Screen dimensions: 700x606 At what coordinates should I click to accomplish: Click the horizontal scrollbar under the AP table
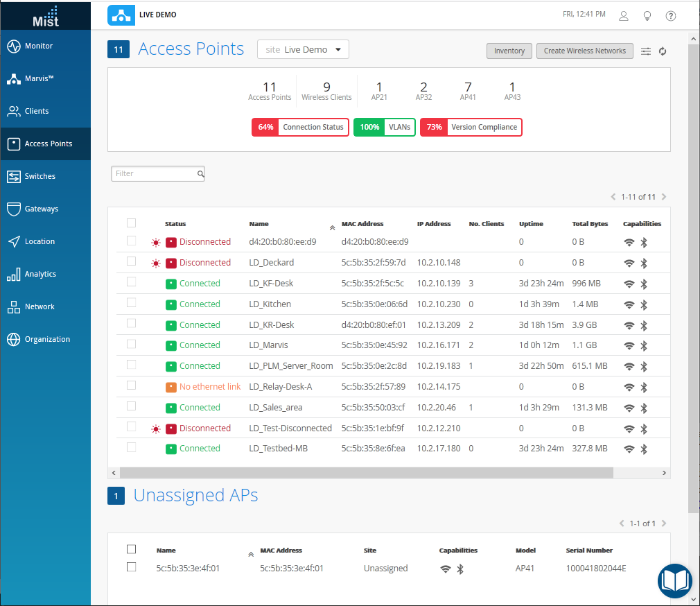pos(366,472)
